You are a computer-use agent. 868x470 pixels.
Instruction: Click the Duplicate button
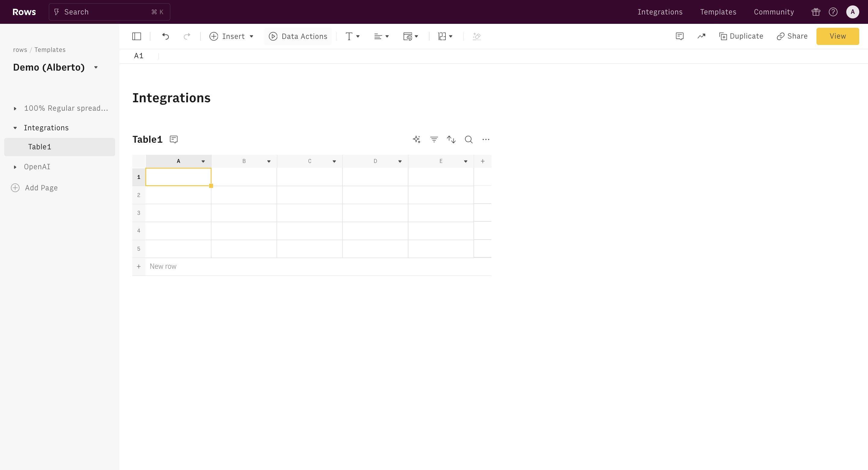click(x=741, y=37)
